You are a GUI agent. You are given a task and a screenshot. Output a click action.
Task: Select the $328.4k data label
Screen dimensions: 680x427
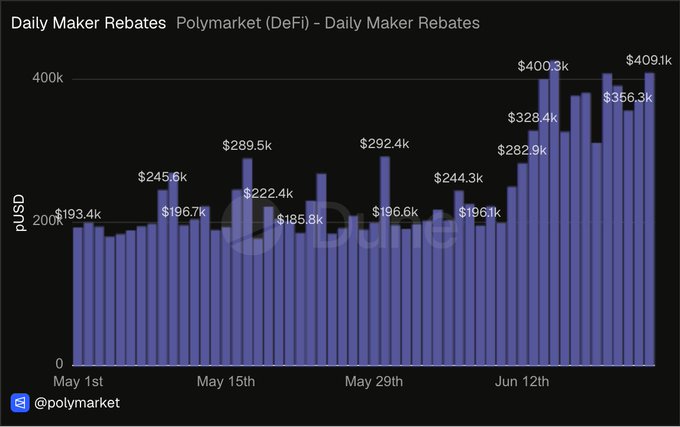(533, 117)
